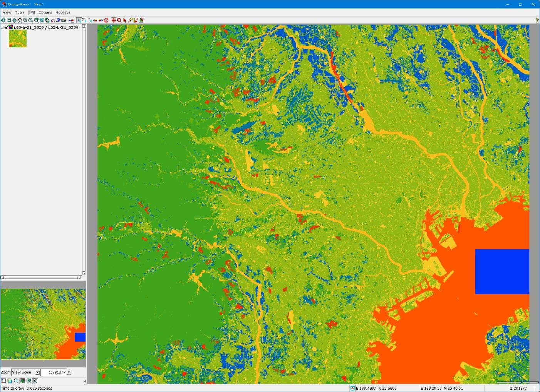Select the red arrow pointer tool

click(x=125, y=20)
